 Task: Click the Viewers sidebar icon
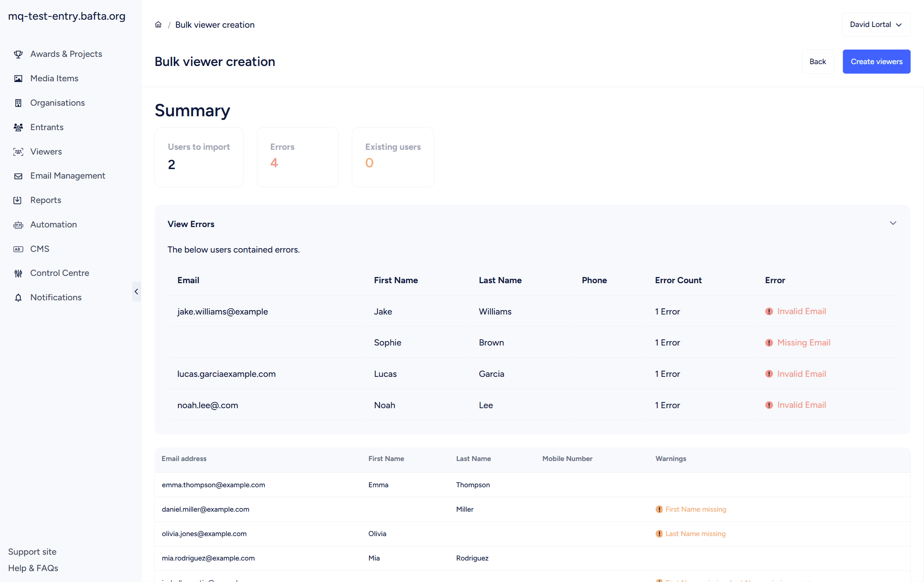[x=18, y=152]
